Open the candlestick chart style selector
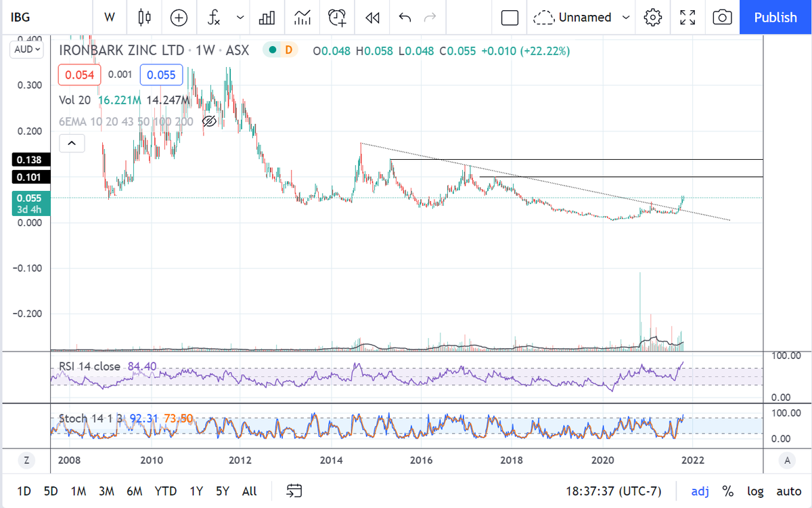The width and height of the screenshot is (812, 508). point(144,18)
